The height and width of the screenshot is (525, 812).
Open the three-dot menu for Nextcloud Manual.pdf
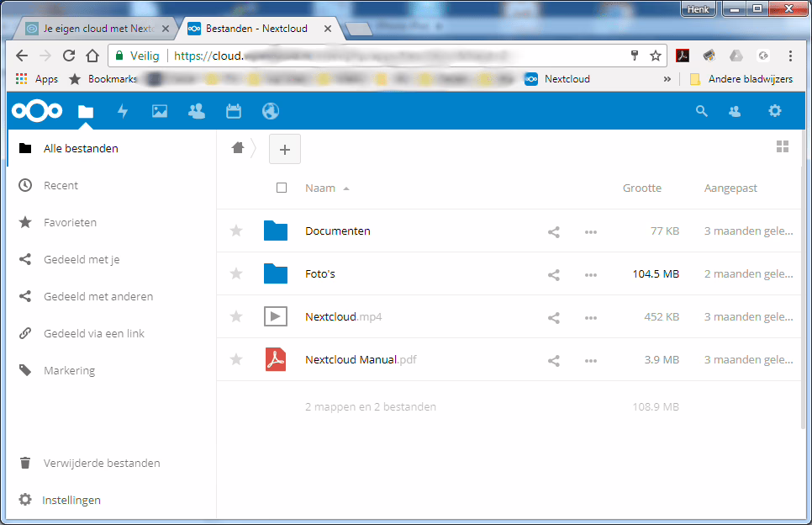(x=590, y=360)
